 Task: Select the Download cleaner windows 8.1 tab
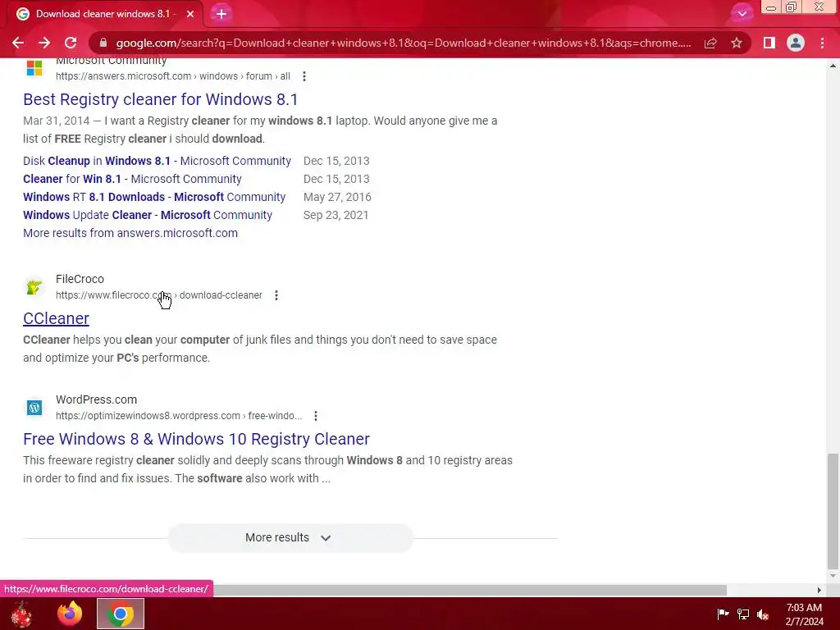pyautogui.click(x=104, y=14)
